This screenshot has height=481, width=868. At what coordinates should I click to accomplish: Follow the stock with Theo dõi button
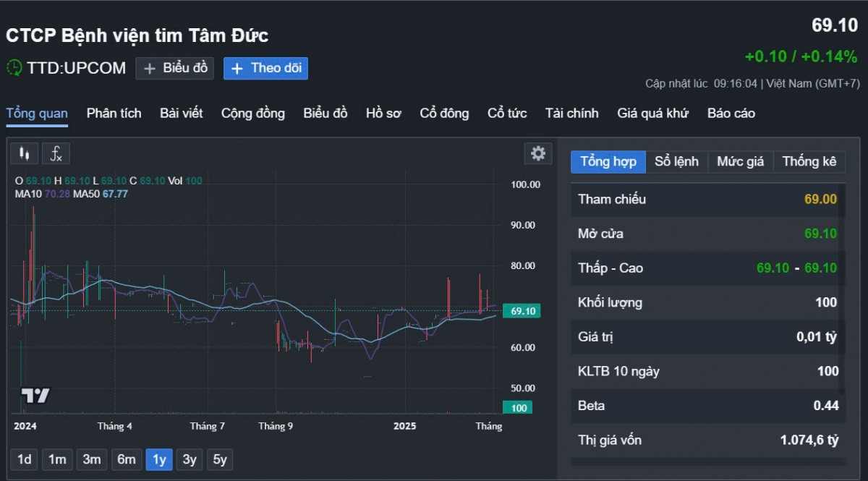click(x=265, y=68)
